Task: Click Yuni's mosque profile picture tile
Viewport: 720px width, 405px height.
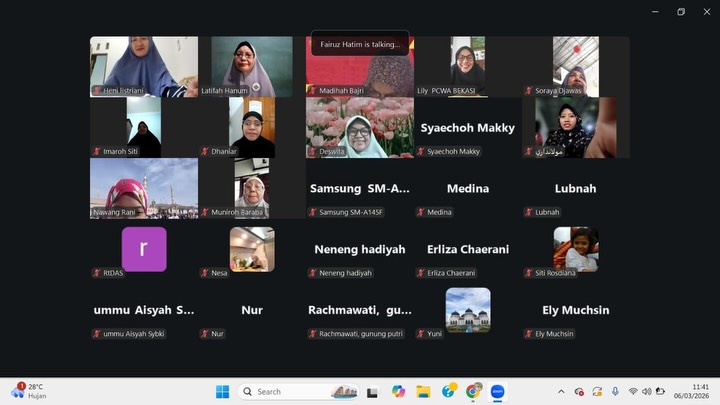Action: coord(467,309)
